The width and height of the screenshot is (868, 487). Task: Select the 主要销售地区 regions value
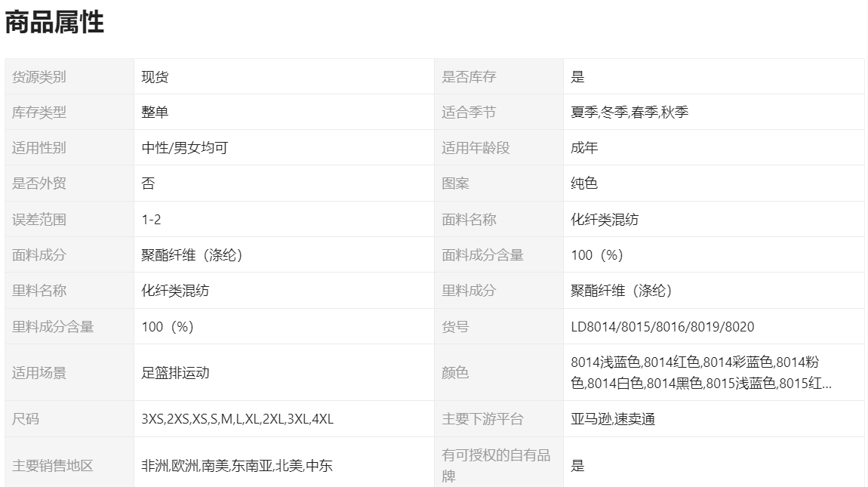[236, 466]
